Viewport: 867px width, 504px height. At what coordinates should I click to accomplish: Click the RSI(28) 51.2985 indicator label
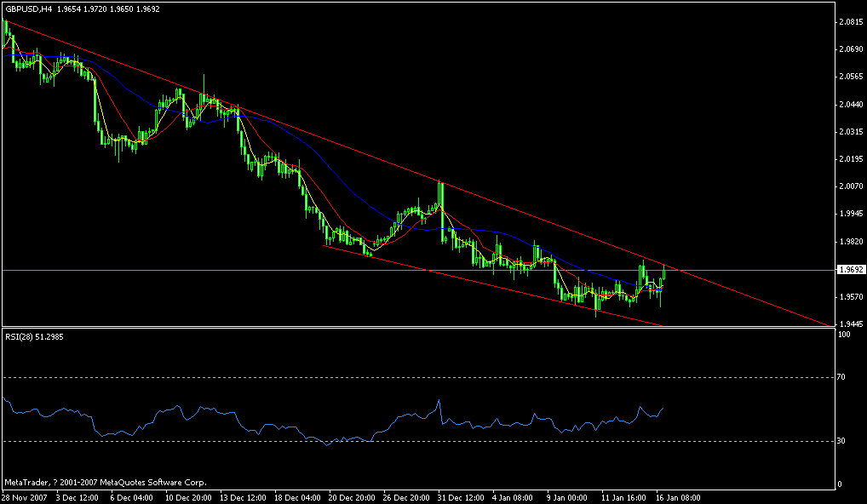pos(34,336)
